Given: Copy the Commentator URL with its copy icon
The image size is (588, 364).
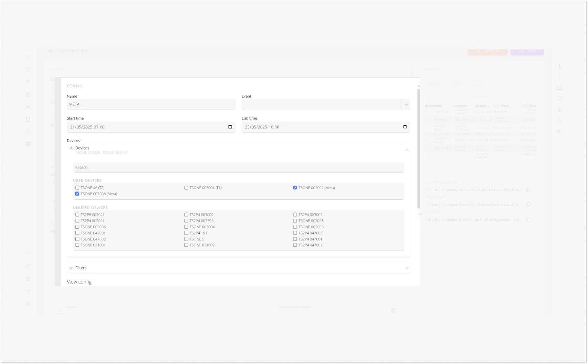Looking at the screenshot, I should (528, 190).
